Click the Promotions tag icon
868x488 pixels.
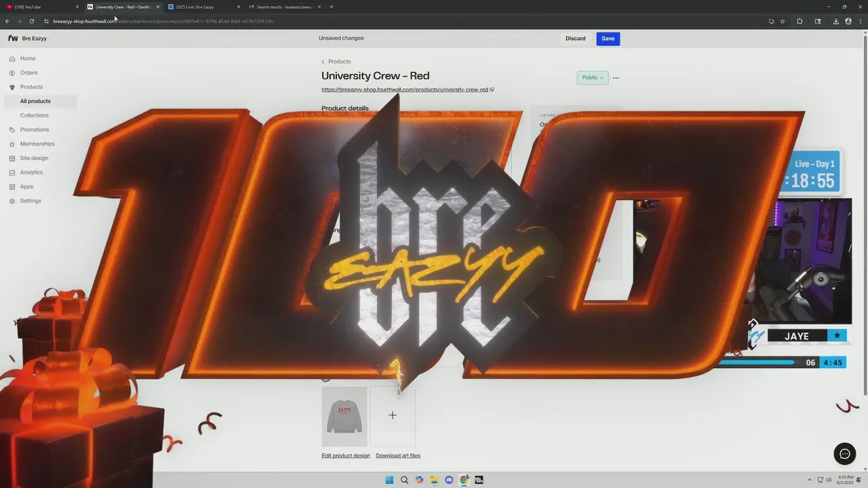point(12,130)
